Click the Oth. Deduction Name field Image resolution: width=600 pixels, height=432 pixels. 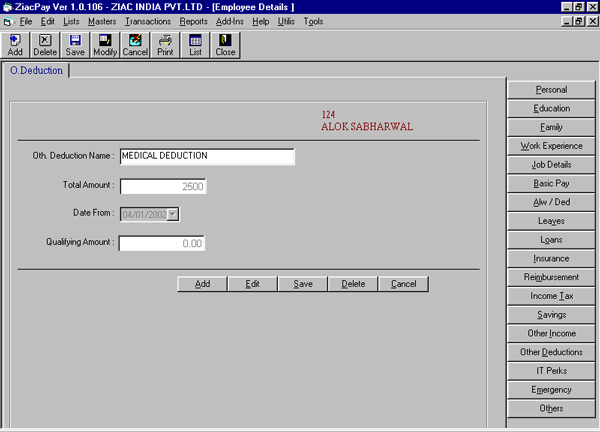click(x=207, y=156)
